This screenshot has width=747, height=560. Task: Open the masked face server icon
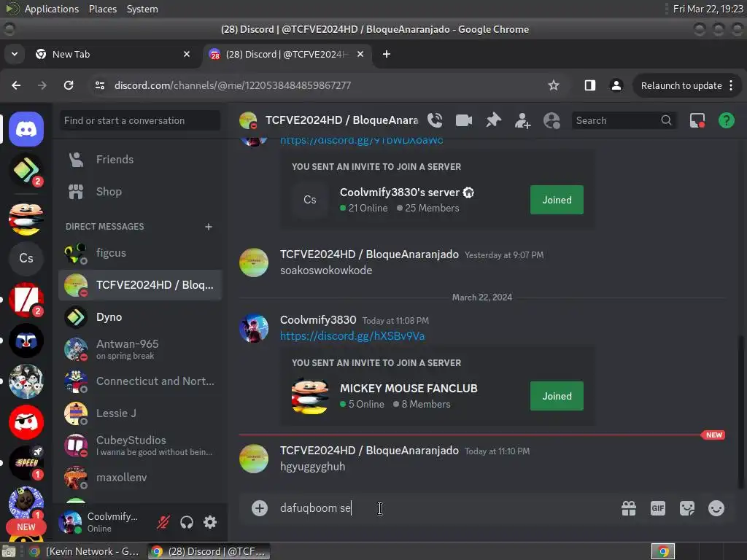tap(26, 341)
